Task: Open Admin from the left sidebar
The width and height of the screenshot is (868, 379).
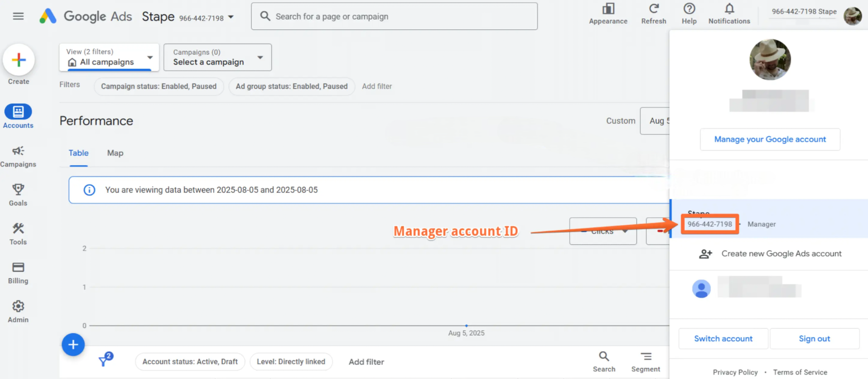Action: pos(18,312)
